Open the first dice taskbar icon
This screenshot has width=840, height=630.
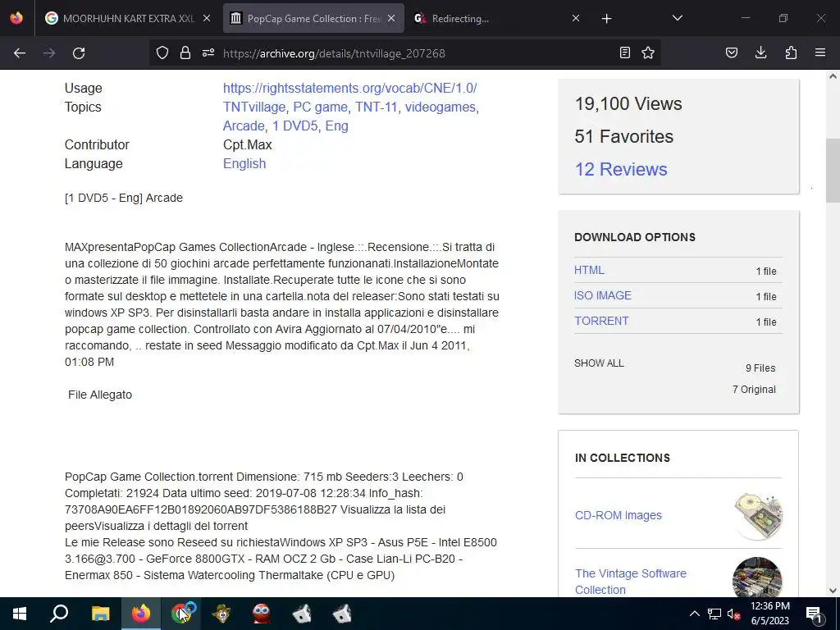point(302,614)
